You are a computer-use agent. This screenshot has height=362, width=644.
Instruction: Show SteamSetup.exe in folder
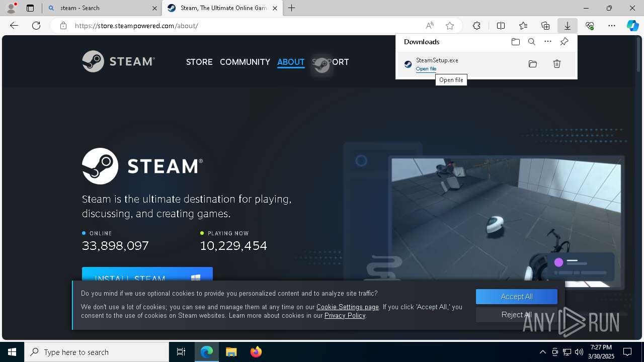tap(533, 64)
